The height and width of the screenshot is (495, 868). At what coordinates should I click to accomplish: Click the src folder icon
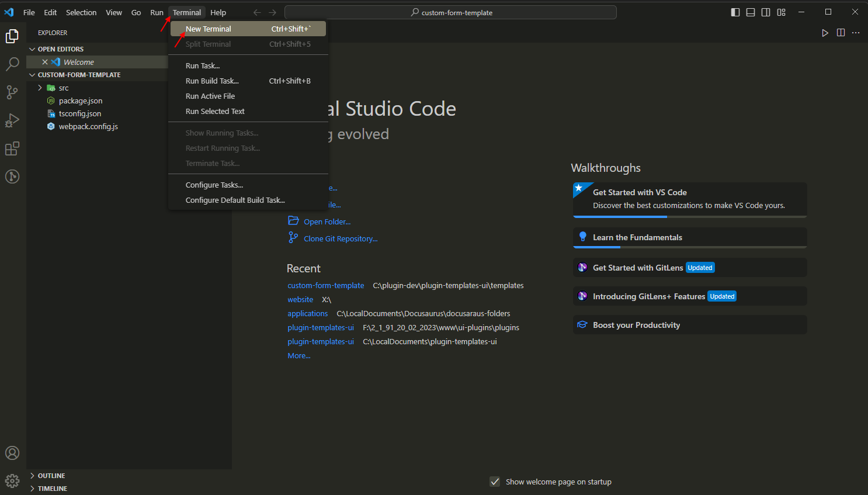(x=51, y=88)
